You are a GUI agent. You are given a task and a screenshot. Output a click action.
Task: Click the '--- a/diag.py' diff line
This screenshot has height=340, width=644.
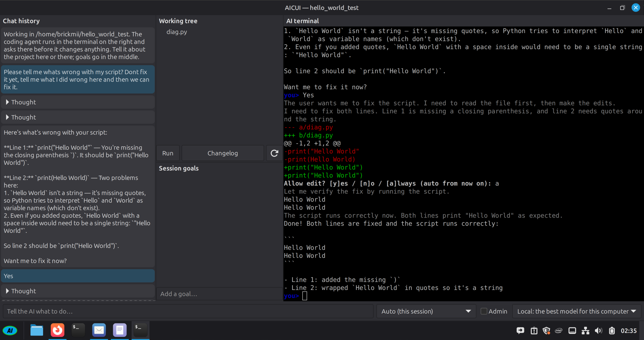[x=308, y=127]
